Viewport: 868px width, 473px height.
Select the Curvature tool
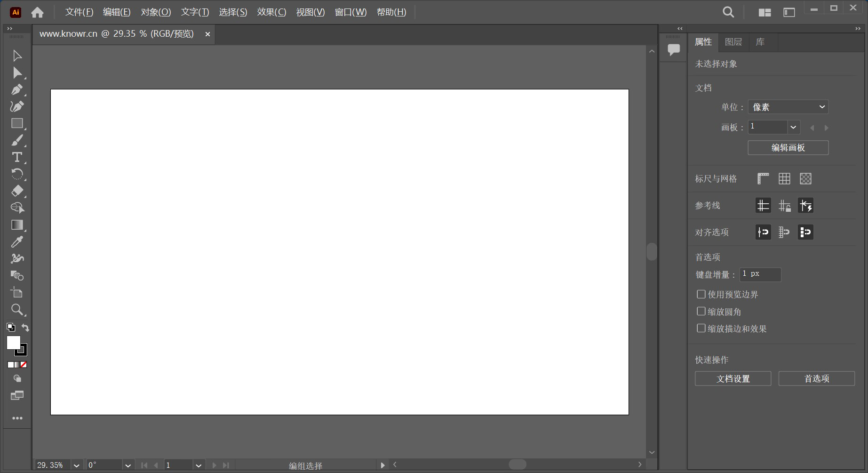(17, 106)
